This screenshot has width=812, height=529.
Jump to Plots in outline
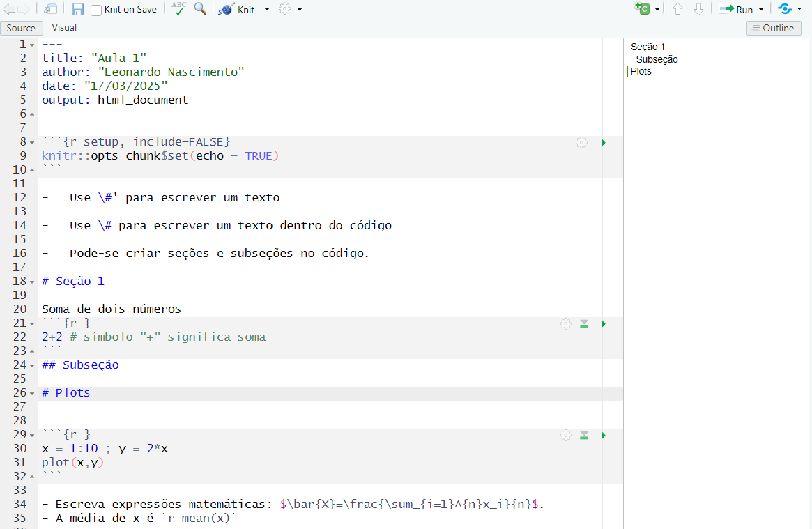coord(641,71)
